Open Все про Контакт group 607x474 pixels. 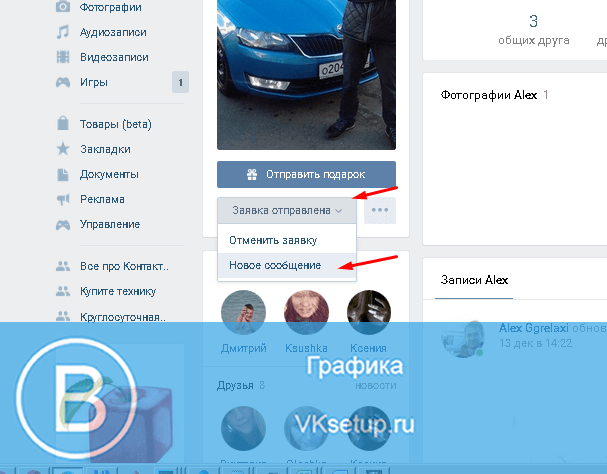pos(124,266)
